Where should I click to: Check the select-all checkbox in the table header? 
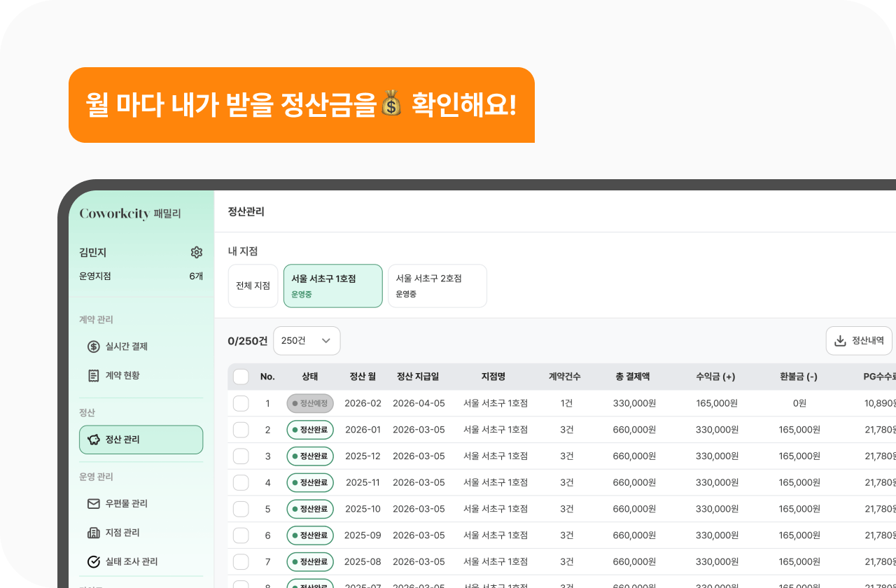coord(240,376)
